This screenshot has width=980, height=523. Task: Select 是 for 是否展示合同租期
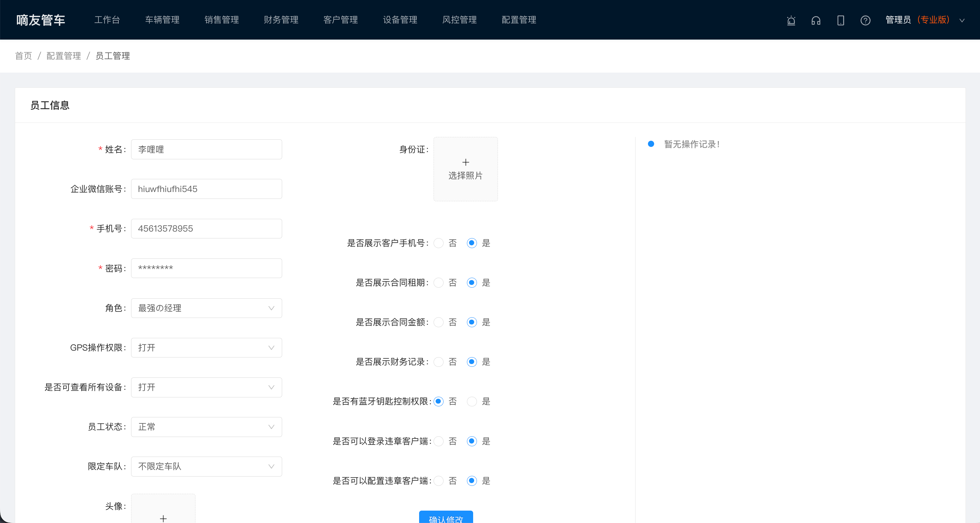pyautogui.click(x=472, y=282)
